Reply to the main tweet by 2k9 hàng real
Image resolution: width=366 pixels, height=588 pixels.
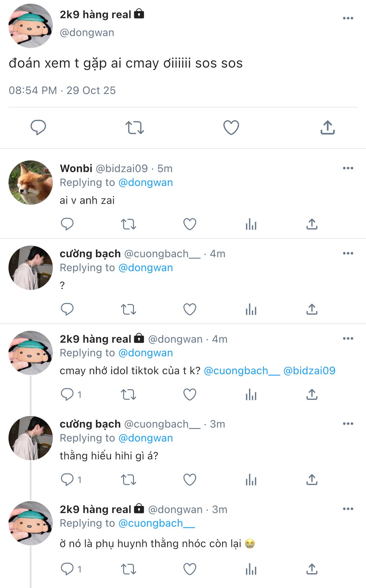point(38,127)
